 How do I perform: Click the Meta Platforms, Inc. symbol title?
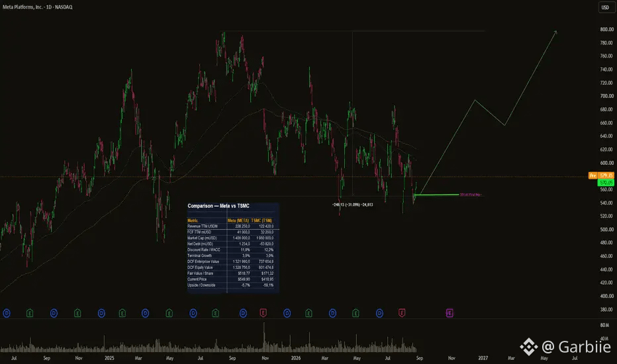[x=37, y=7]
